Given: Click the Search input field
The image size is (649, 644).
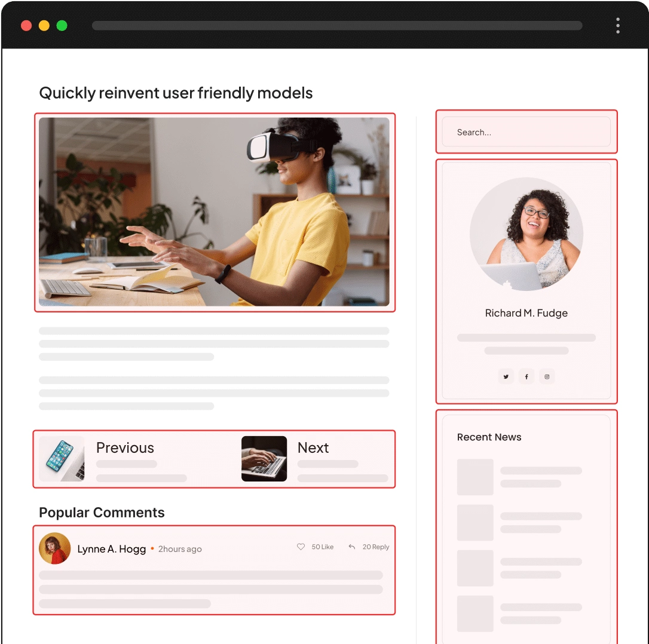Looking at the screenshot, I should pyautogui.click(x=526, y=132).
